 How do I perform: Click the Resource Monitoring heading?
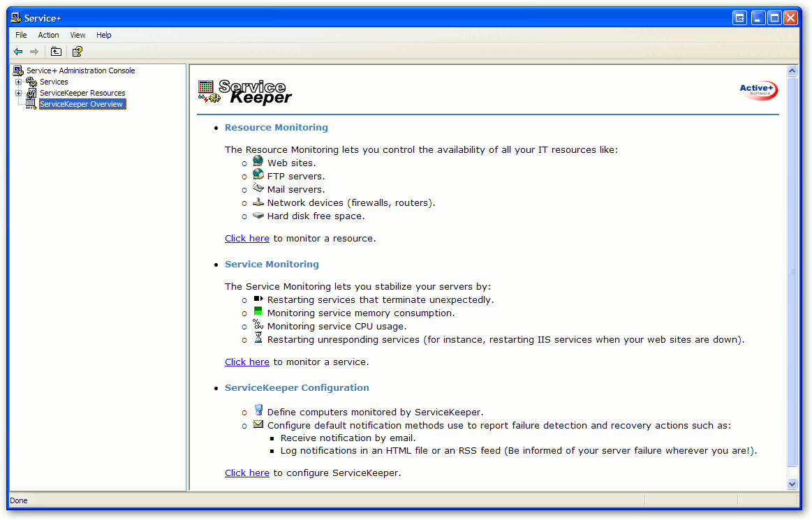[276, 128]
